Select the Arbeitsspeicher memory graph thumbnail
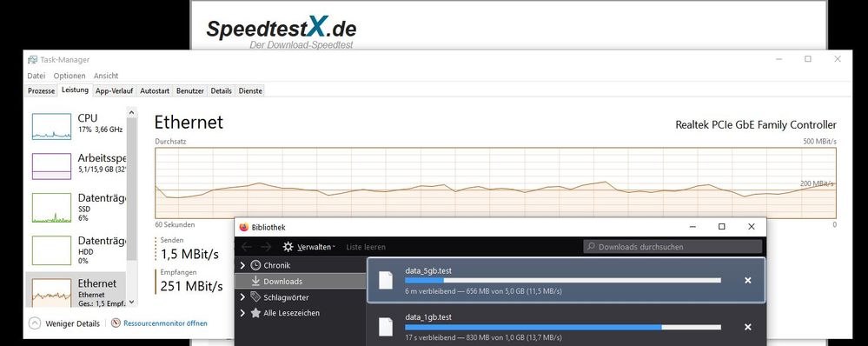 click(x=51, y=166)
